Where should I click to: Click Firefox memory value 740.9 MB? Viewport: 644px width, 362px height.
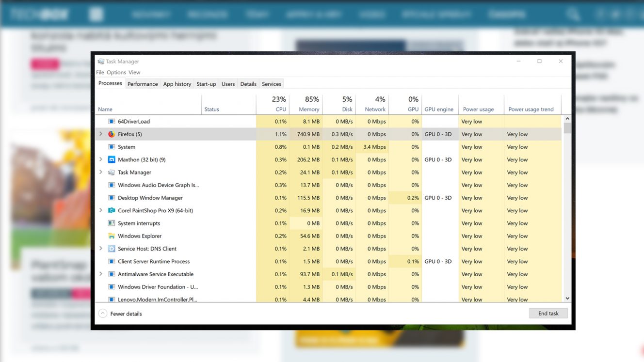tap(306, 134)
